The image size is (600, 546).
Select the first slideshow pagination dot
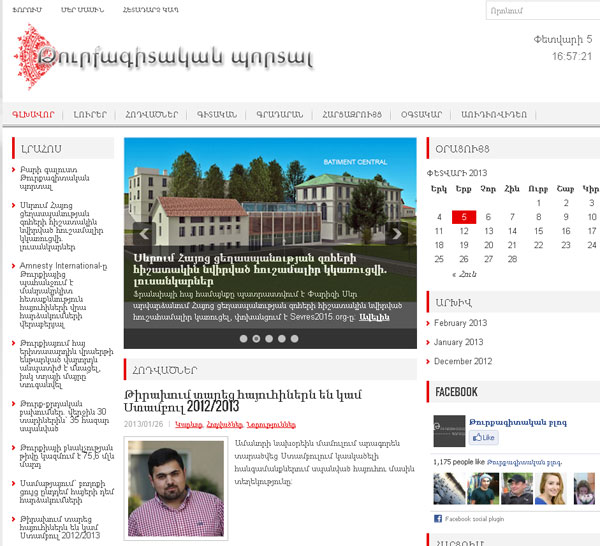point(241,338)
